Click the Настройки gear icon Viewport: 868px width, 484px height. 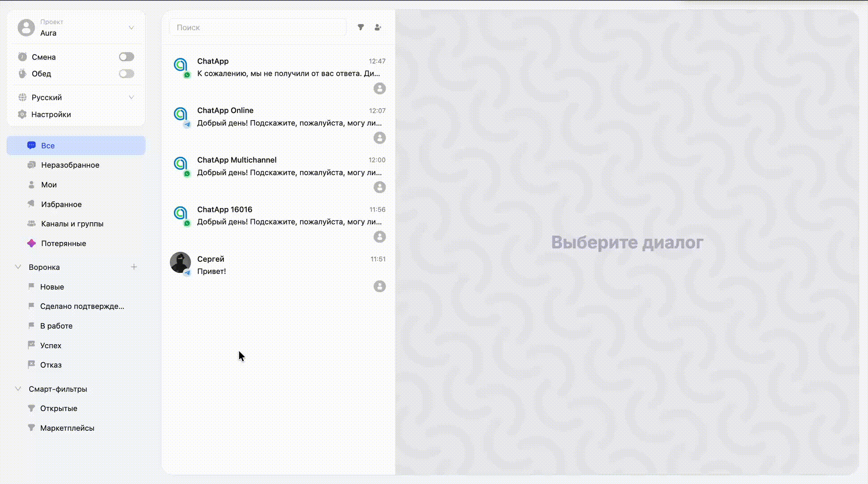point(22,114)
